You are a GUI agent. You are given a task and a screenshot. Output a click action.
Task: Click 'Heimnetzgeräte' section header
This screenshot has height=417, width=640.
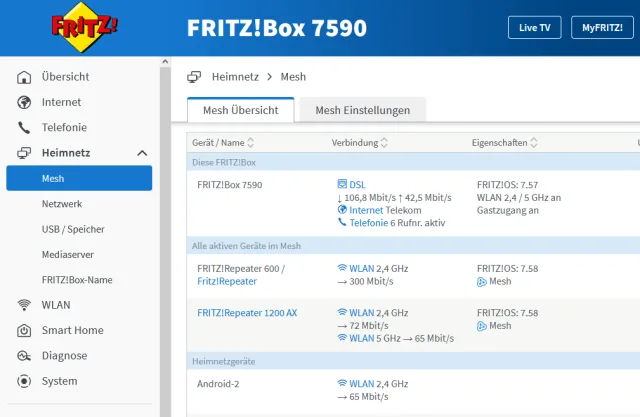click(223, 362)
